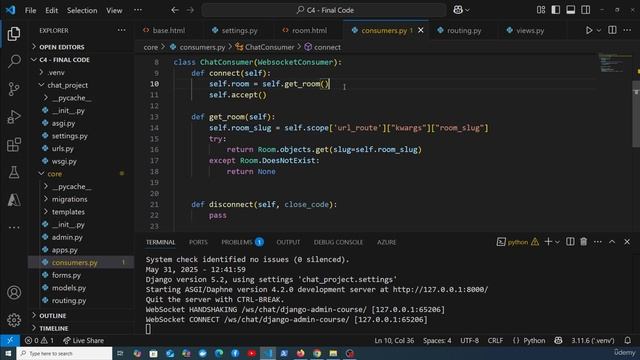Kill the terminal with trash icon
The width and height of the screenshot is (640, 360).
pos(584,242)
